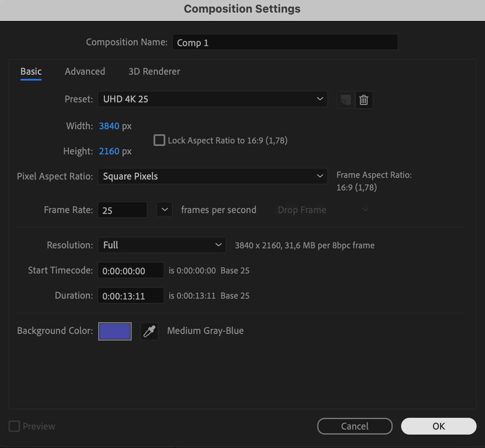Click the Frame Rate input field

click(x=122, y=210)
